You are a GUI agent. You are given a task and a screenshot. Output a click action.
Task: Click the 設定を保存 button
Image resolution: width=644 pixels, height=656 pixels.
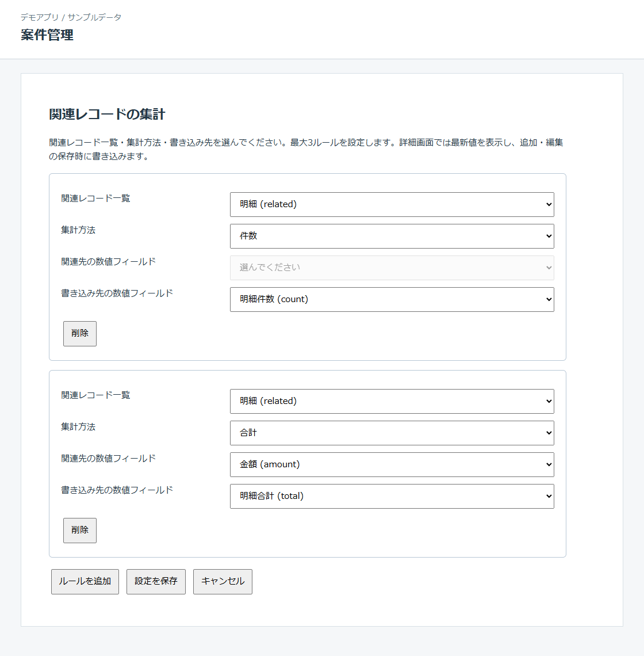pyautogui.click(x=156, y=582)
